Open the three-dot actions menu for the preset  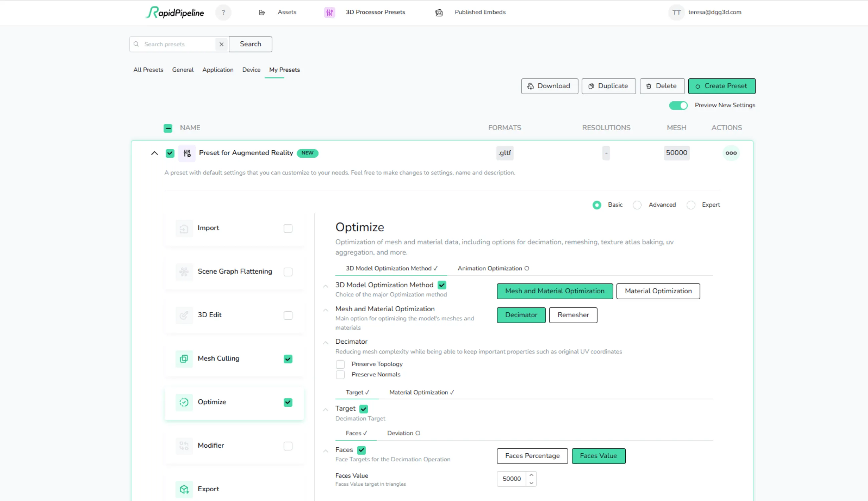[x=731, y=153]
